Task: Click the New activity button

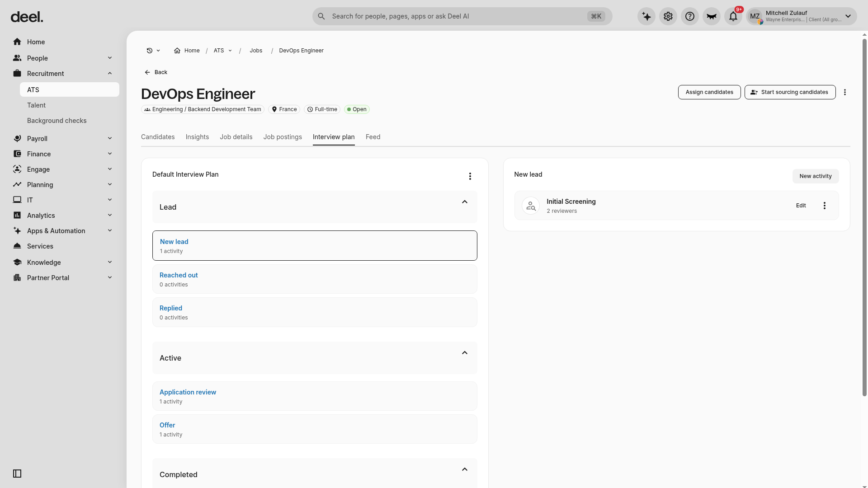Action: pyautogui.click(x=816, y=176)
